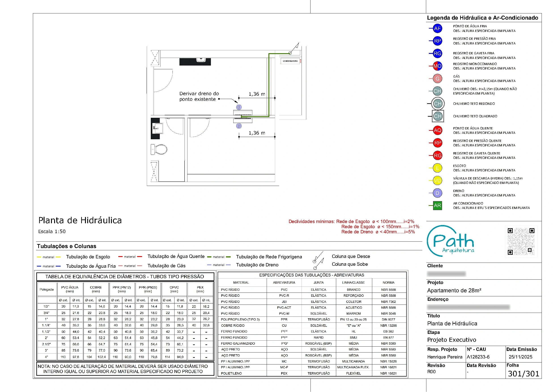
Task: Click the 'NBR 7362' norm cell
Action: 388,302
